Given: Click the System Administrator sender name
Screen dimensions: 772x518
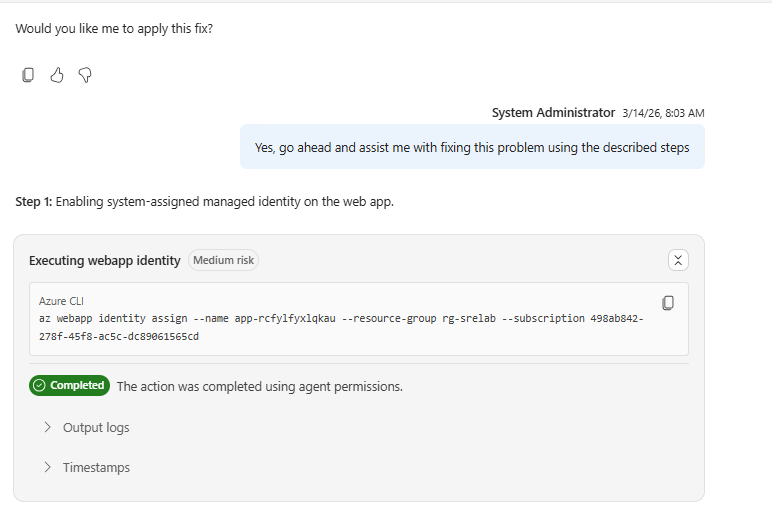Looking at the screenshot, I should point(553,113).
